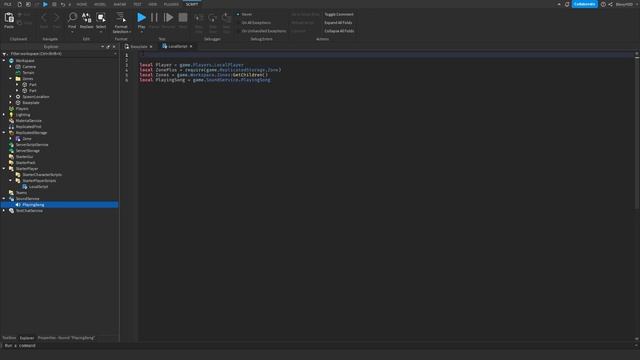
Task: Switch to the MODEL ribbon tab
Action: pyautogui.click(x=100, y=4)
